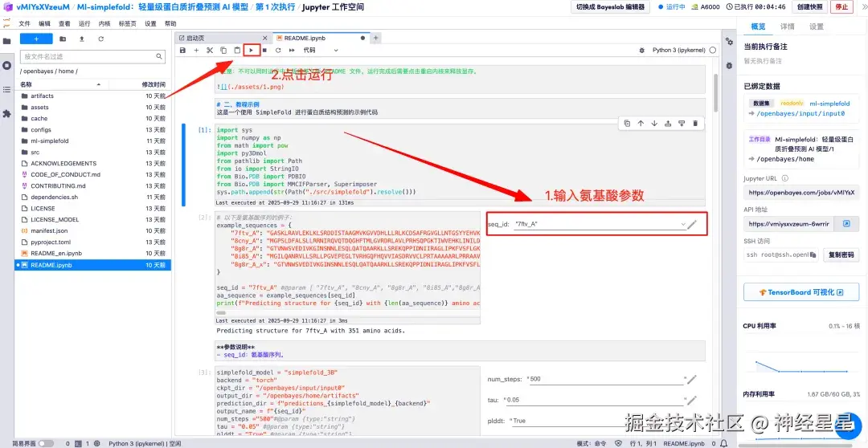868x448 pixels.
Task: Open the file browser sidebar icon
Action: pos(6,41)
